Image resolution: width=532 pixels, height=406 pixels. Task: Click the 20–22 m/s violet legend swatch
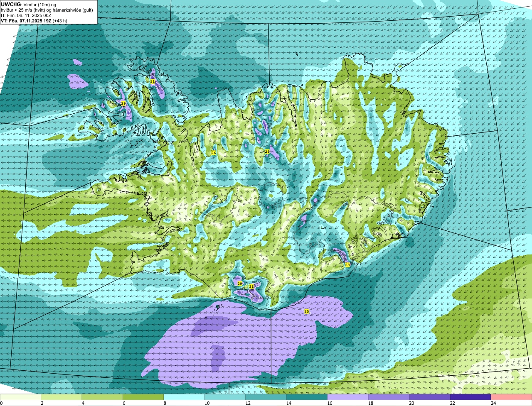[430, 397]
